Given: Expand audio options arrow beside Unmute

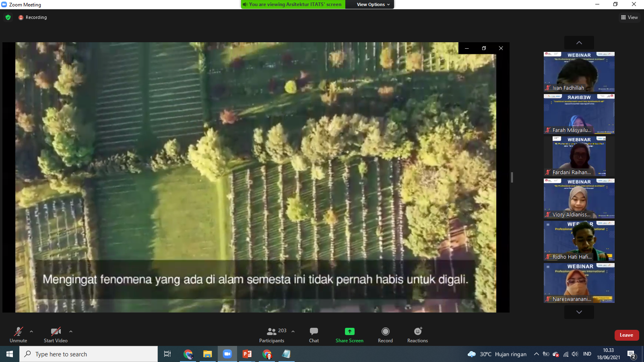Looking at the screenshot, I should [31, 331].
